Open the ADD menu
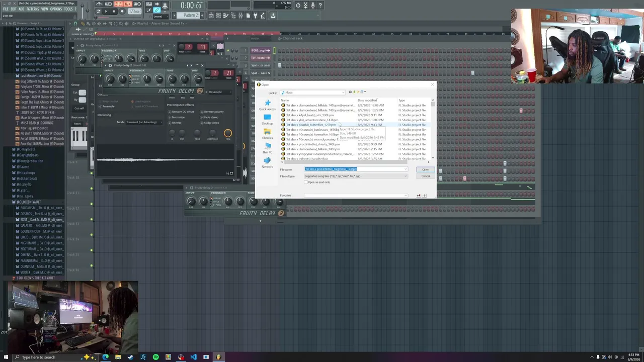The image size is (644, 362). coord(21,9)
